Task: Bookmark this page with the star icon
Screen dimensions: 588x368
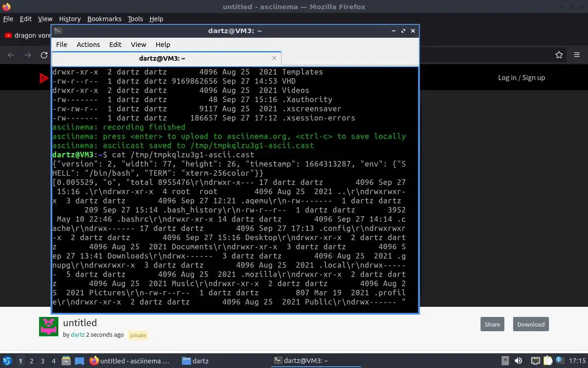Action: [559, 55]
